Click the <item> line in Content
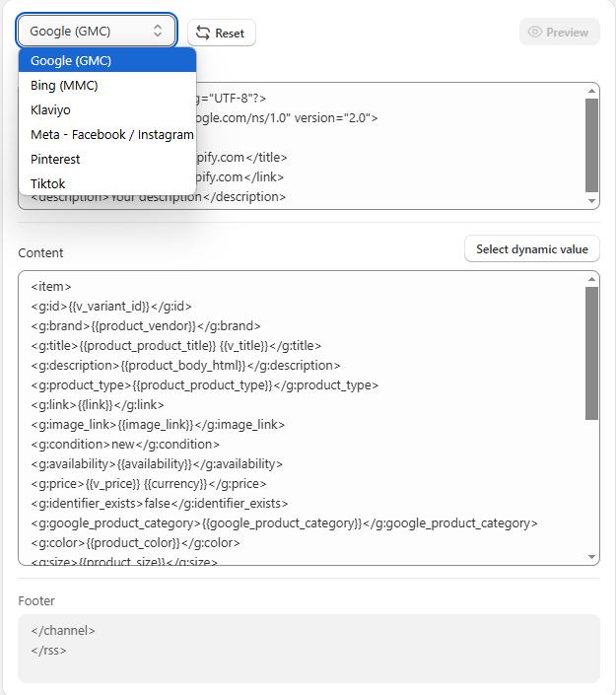Image resolution: width=616 pixels, height=695 pixels. (51, 286)
